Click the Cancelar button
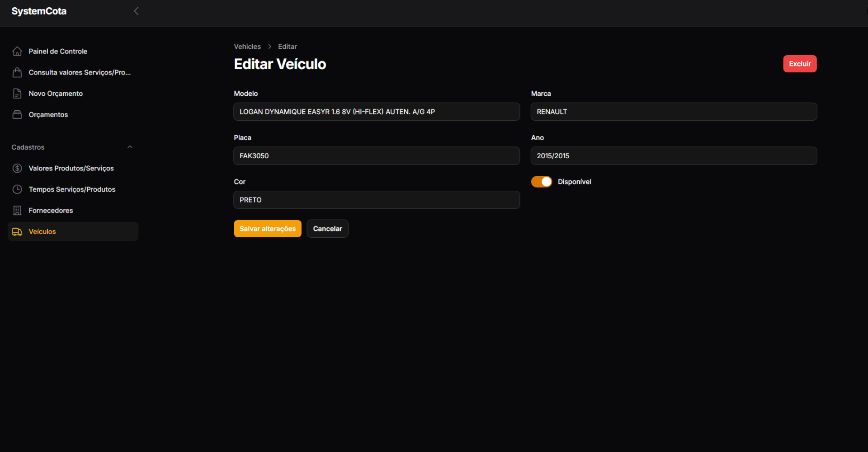The height and width of the screenshot is (452, 868). (327, 229)
